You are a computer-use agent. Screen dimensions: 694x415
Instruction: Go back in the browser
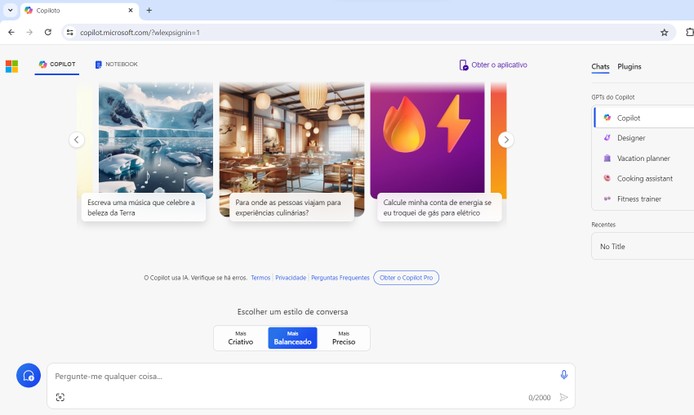(x=12, y=32)
